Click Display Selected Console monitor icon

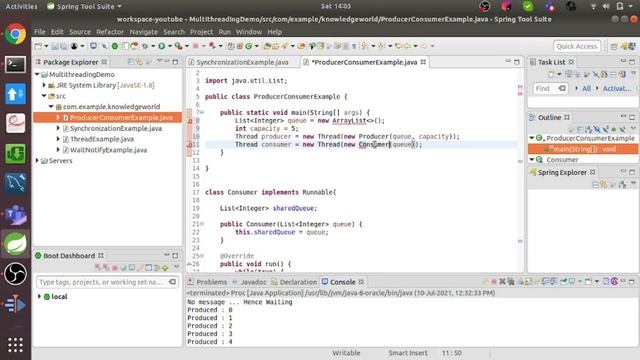point(572,282)
